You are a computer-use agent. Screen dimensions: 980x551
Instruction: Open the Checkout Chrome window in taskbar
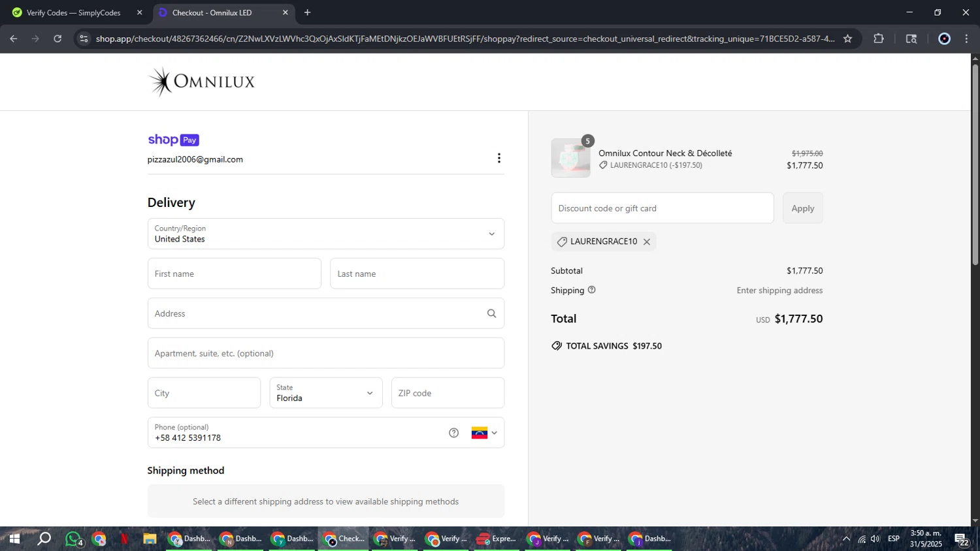[x=344, y=539]
